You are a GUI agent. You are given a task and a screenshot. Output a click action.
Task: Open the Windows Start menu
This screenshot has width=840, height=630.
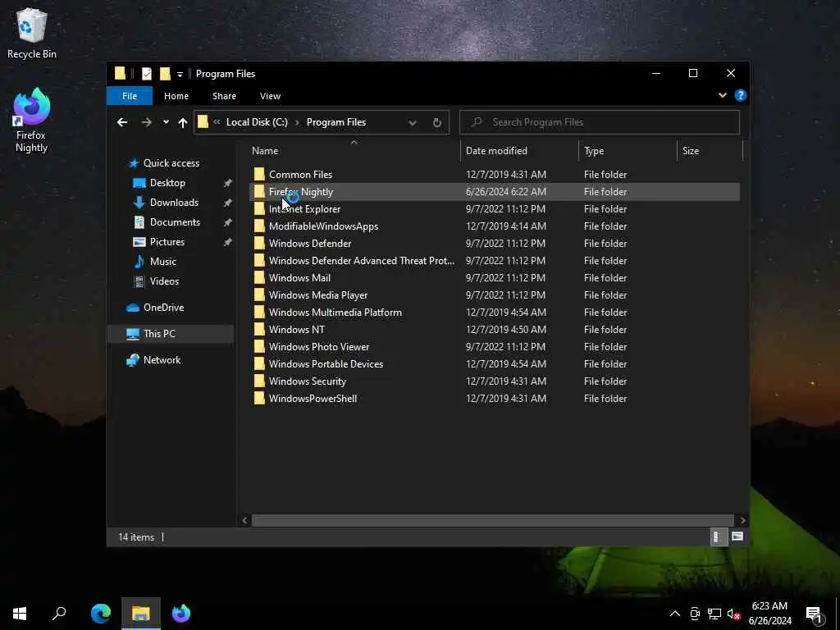coord(20,614)
